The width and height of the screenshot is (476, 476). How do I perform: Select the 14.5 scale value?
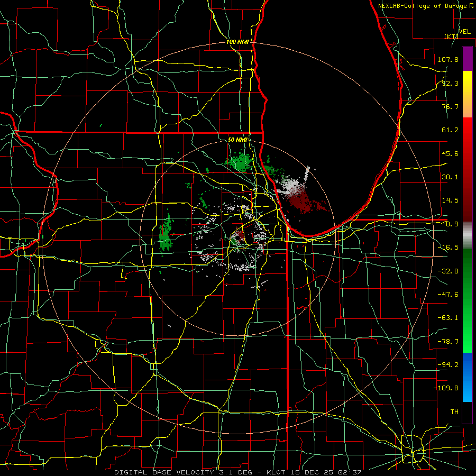tap(450, 200)
